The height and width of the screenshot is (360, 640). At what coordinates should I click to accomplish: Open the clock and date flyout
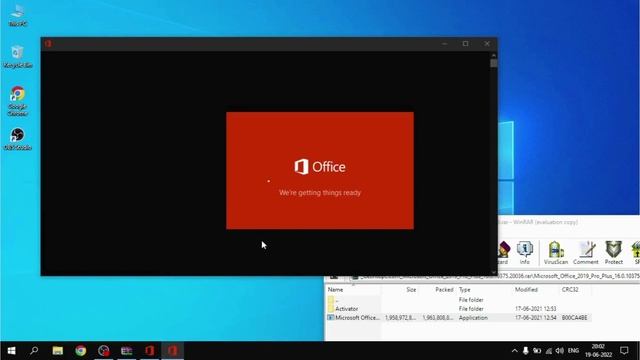tap(598, 351)
